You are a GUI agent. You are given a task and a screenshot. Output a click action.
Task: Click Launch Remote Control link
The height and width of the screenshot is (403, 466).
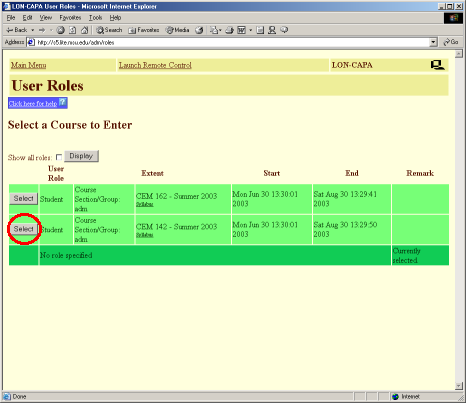tap(155, 65)
